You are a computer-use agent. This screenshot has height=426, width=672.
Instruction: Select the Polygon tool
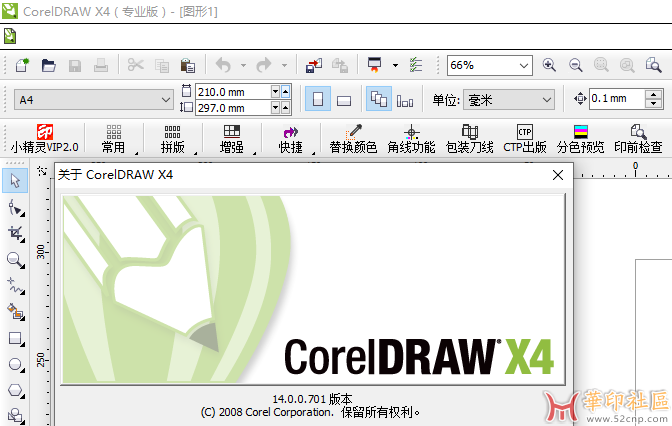tap(15, 391)
